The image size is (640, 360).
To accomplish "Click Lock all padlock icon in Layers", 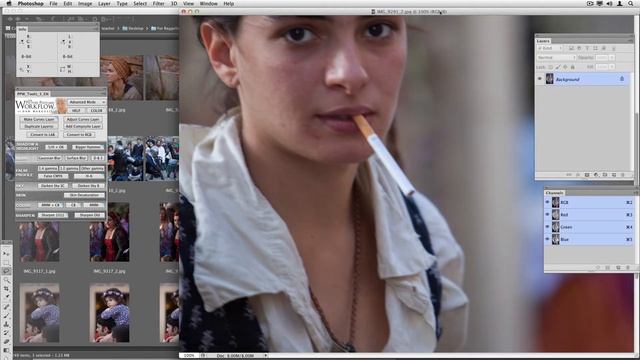I will coord(573,67).
